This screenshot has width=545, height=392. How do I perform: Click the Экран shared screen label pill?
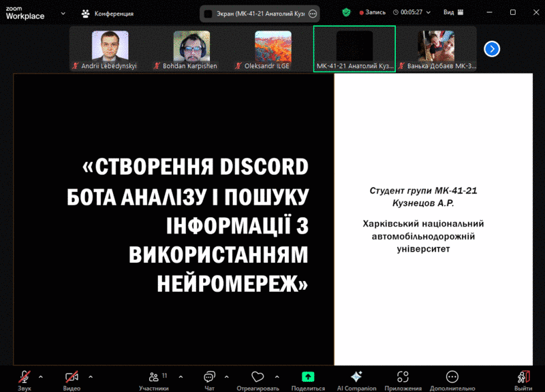(260, 14)
